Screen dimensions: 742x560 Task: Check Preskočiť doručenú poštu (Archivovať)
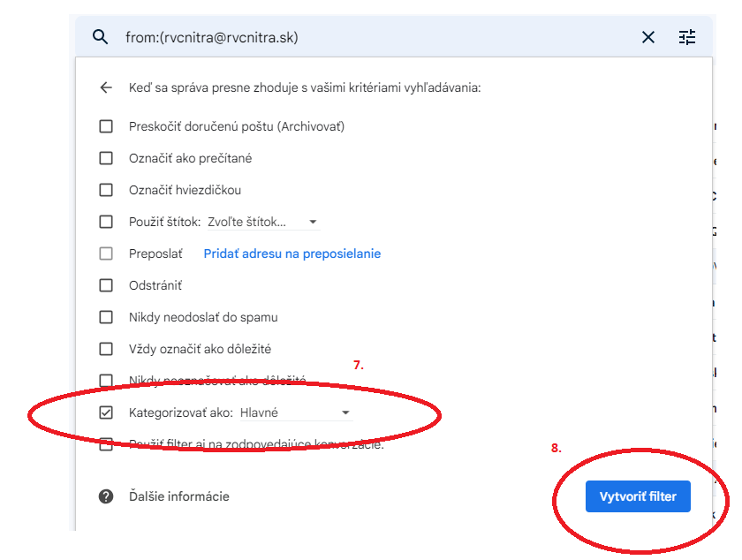[x=106, y=126]
